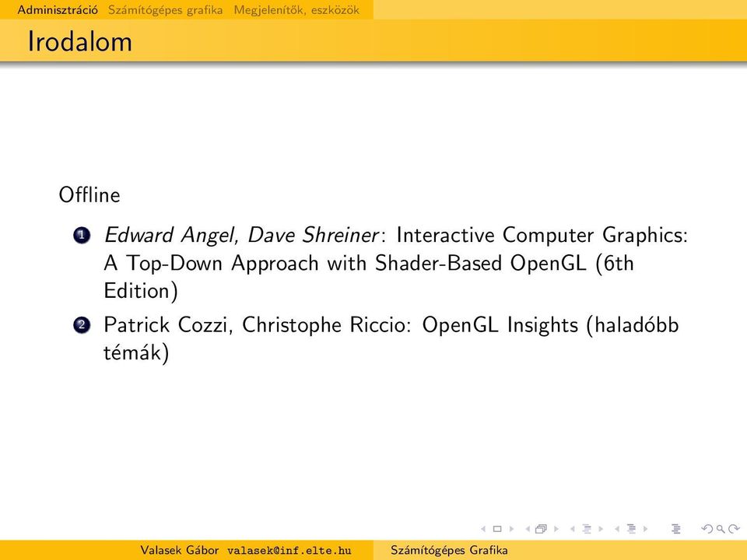Click the subsection navigation lines icon
The width and height of the screenshot is (747, 560).
(587, 529)
